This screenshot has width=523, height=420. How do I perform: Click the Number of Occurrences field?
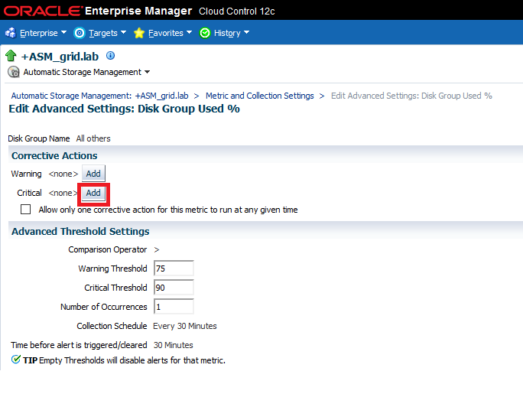tap(174, 306)
